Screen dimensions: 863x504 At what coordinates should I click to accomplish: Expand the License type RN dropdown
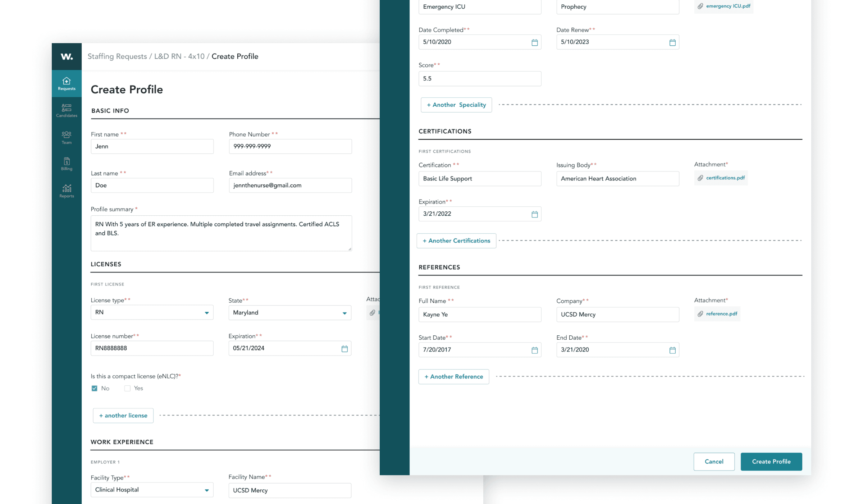tap(206, 313)
